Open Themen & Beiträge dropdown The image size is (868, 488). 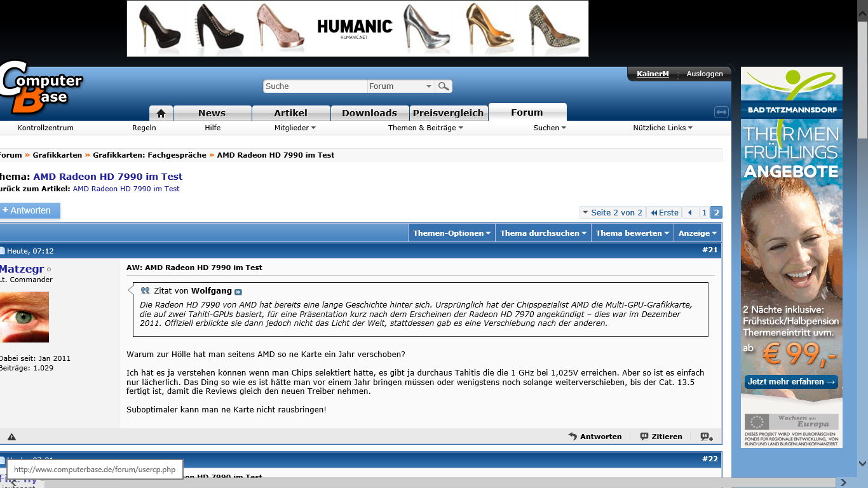click(426, 128)
